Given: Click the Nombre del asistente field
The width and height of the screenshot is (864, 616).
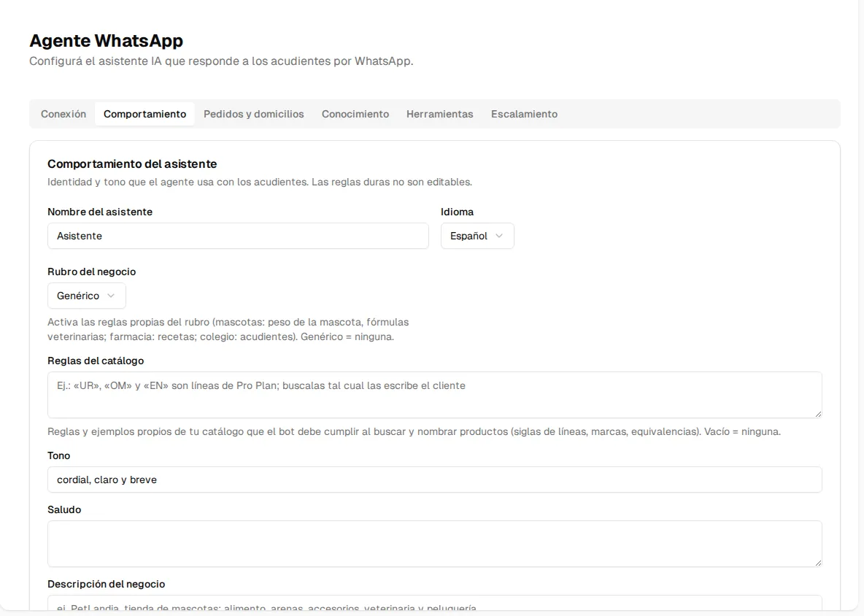Looking at the screenshot, I should (x=238, y=236).
